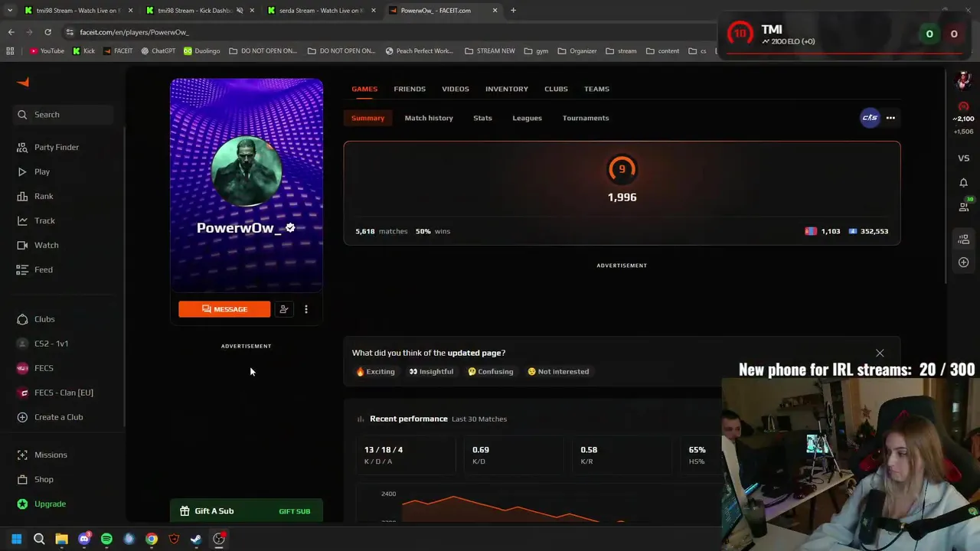This screenshot has width=980, height=551.
Task: Click the 0.69 K/D stat card
Action: (x=512, y=455)
